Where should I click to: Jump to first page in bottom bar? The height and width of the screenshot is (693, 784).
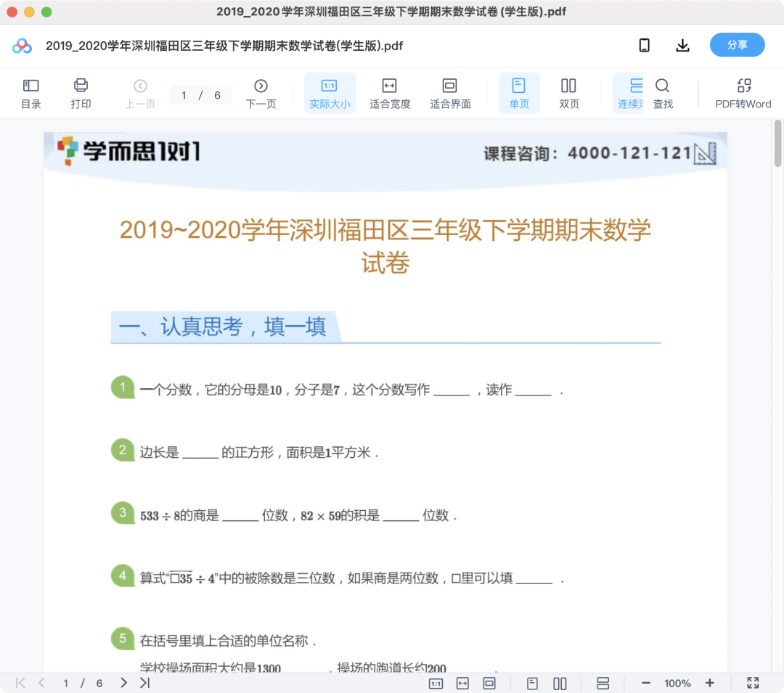(20, 683)
